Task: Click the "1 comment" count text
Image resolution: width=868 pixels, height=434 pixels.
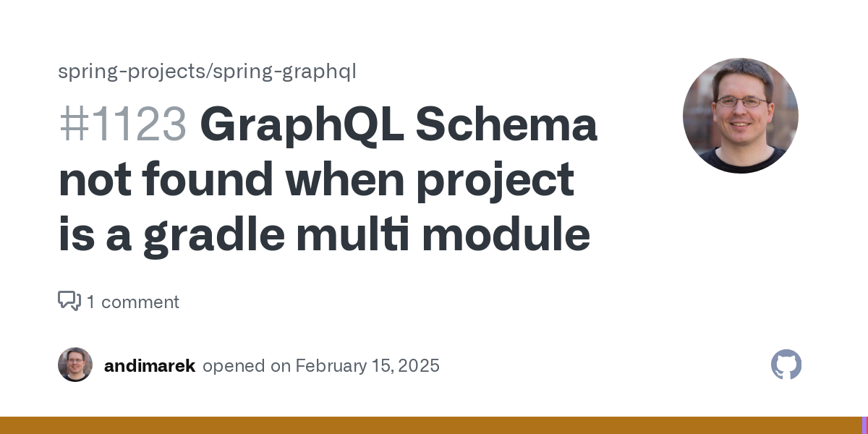Action: coord(132,302)
